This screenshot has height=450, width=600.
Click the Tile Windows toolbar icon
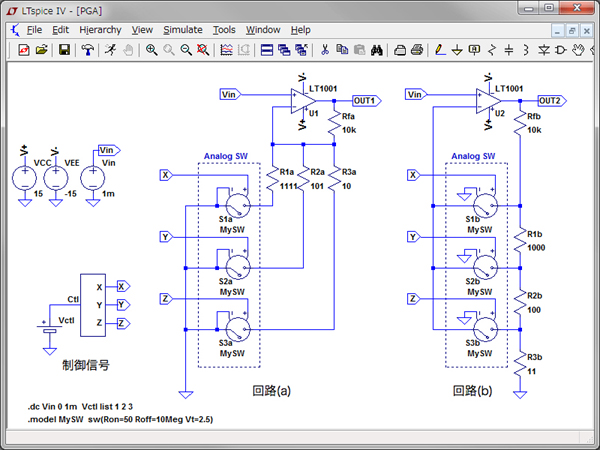[268, 49]
